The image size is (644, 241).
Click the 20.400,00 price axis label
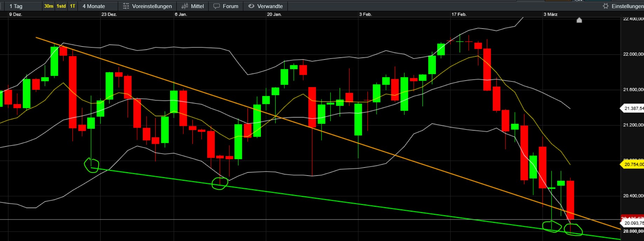point(633,196)
